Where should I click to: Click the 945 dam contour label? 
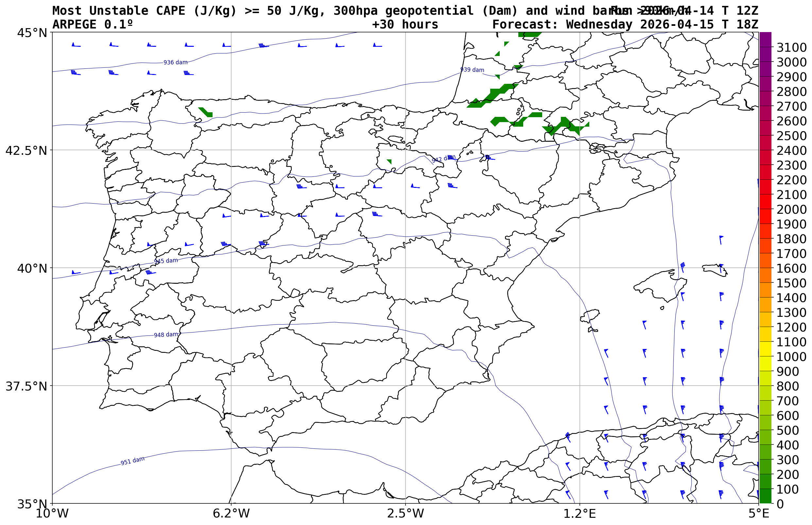click(166, 261)
